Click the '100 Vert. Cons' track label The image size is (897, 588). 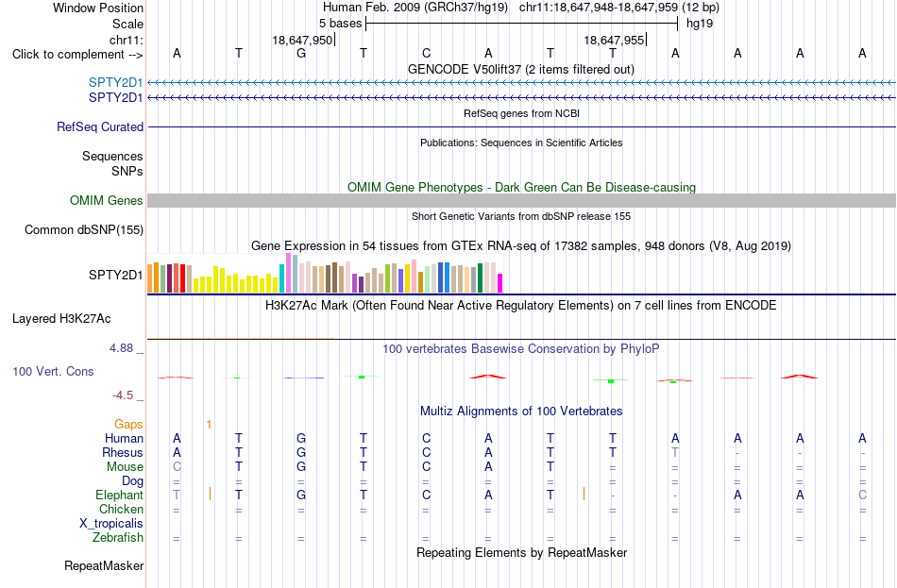click(x=53, y=371)
